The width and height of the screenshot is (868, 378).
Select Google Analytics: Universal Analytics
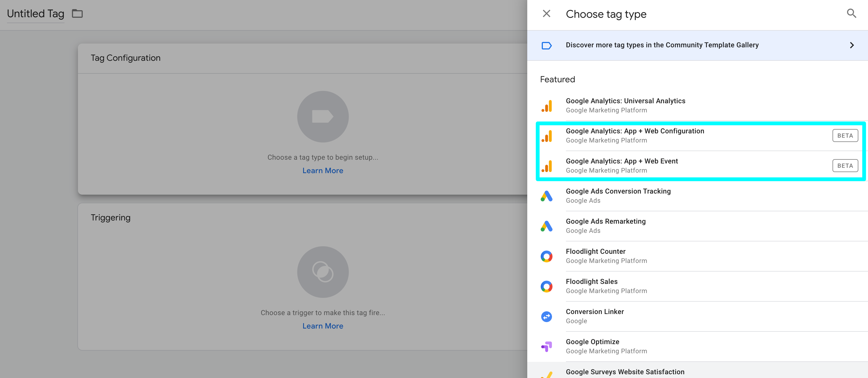697,106
